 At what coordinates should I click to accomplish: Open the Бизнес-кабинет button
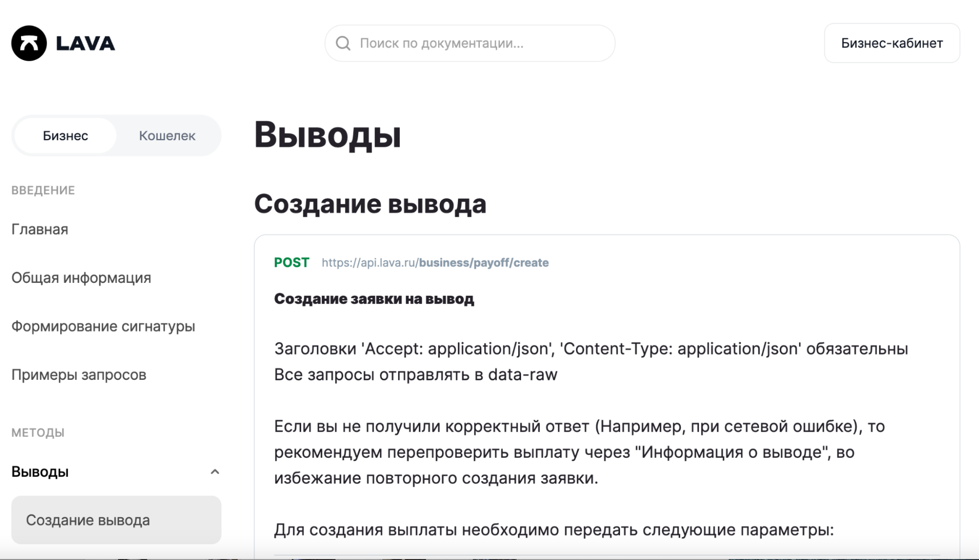[891, 43]
